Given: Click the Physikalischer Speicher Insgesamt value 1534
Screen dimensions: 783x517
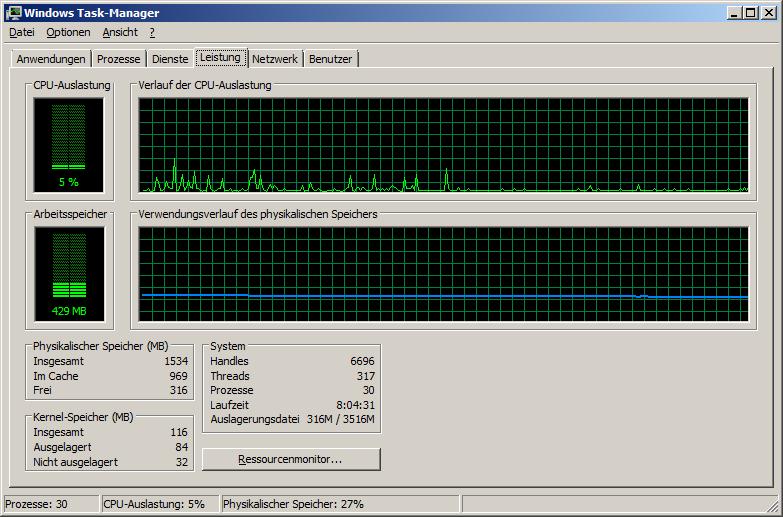Looking at the screenshot, I should (x=176, y=361).
